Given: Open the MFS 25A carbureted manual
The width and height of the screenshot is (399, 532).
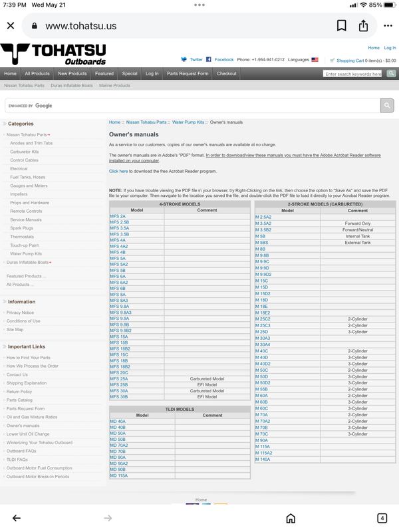Looking at the screenshot, I should [x=119, y=378].
